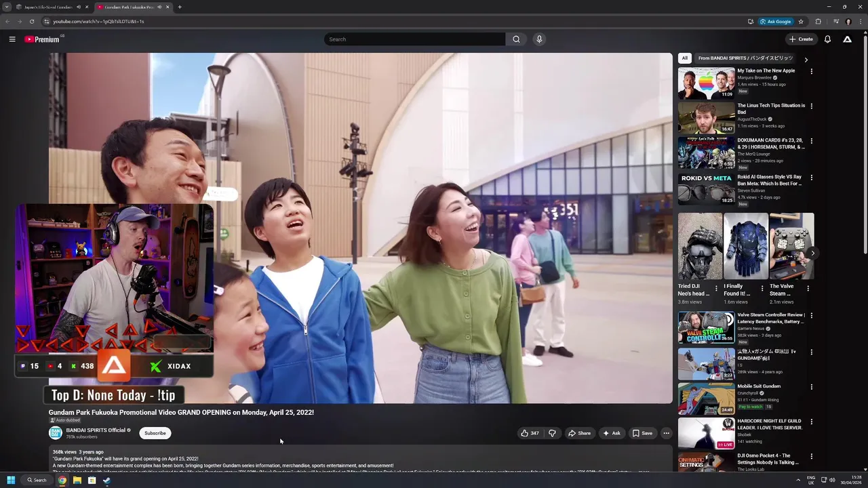Image resolution: width=868 pixels, height=488 pixels.
Task: Click the browser address bar URL
Action: (98, 22)
